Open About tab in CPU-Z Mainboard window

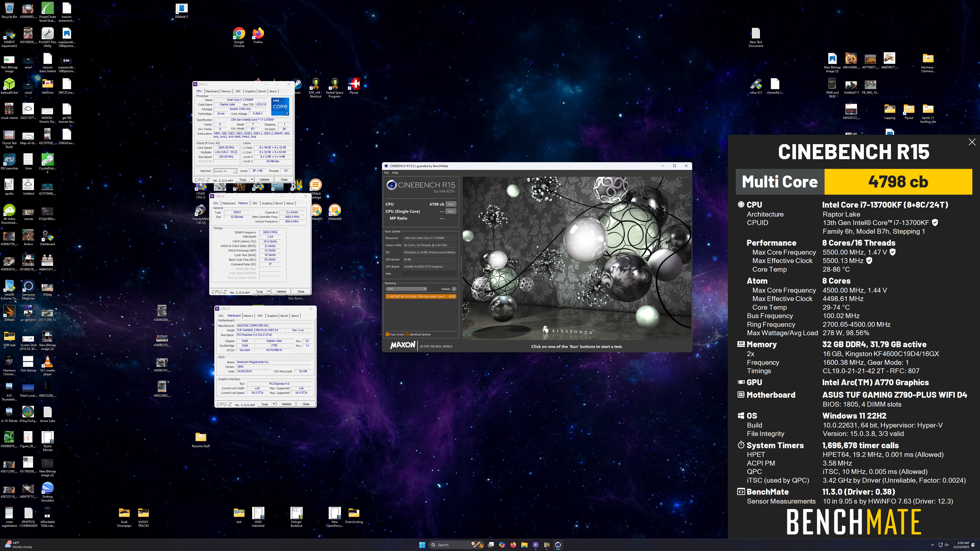[x=295, y=316]
